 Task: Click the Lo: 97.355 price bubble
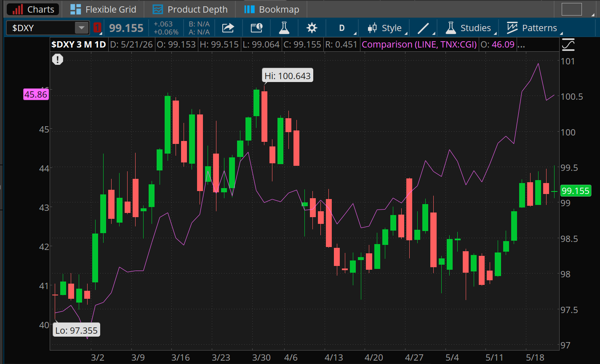click(x=76, y=330)
